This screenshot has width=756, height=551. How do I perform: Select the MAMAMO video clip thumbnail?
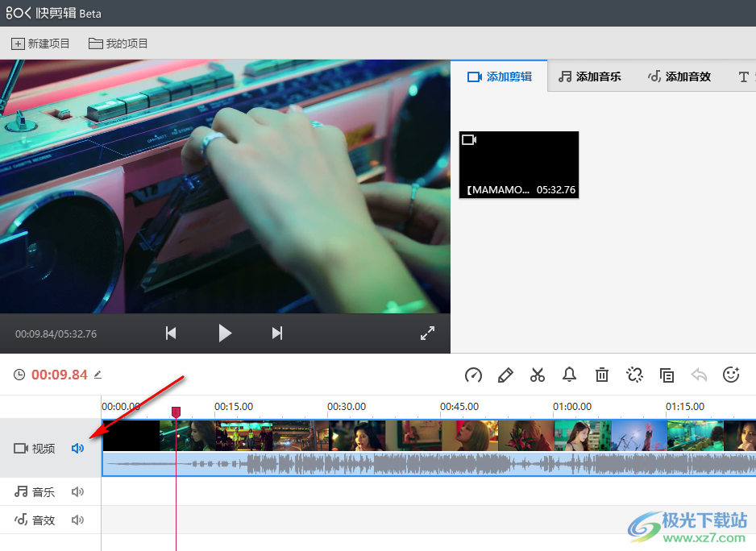(519, 165)
